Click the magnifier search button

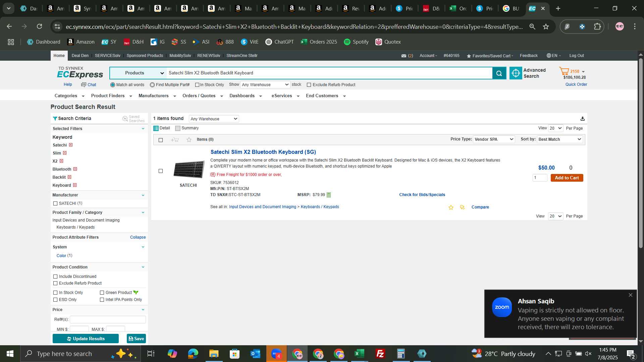pyautogui.click(x=499, y=73)
